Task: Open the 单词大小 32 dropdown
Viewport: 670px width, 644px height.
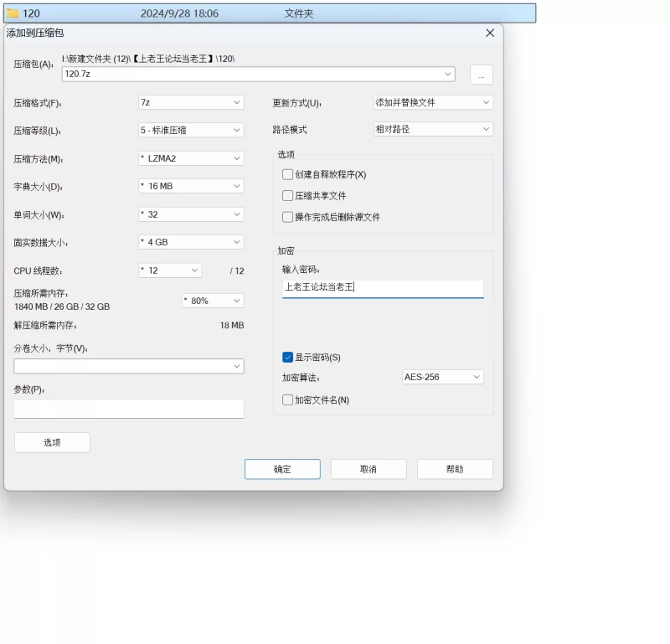Action: 191,214
